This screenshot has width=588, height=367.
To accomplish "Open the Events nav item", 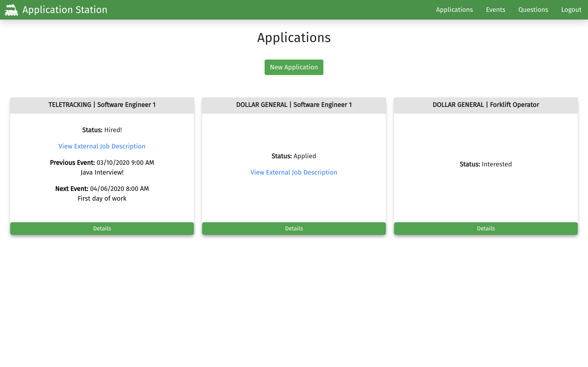I will [496, 10].
